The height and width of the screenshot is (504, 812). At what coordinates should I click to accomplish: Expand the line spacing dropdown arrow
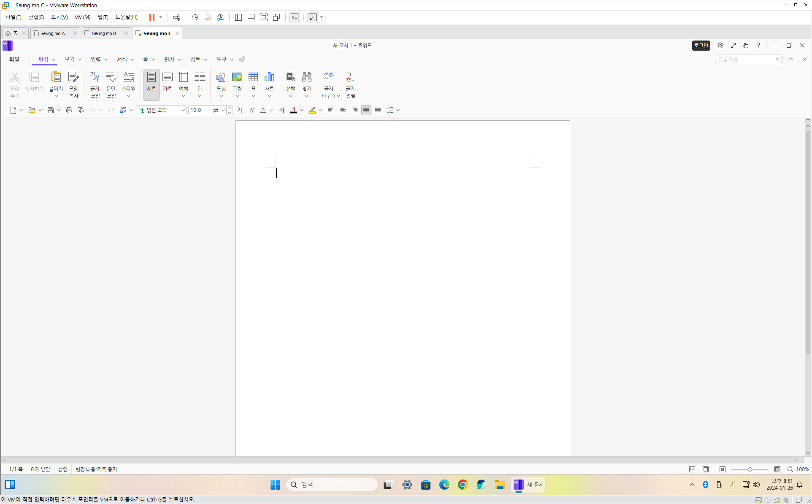click(x=398, y=110)
